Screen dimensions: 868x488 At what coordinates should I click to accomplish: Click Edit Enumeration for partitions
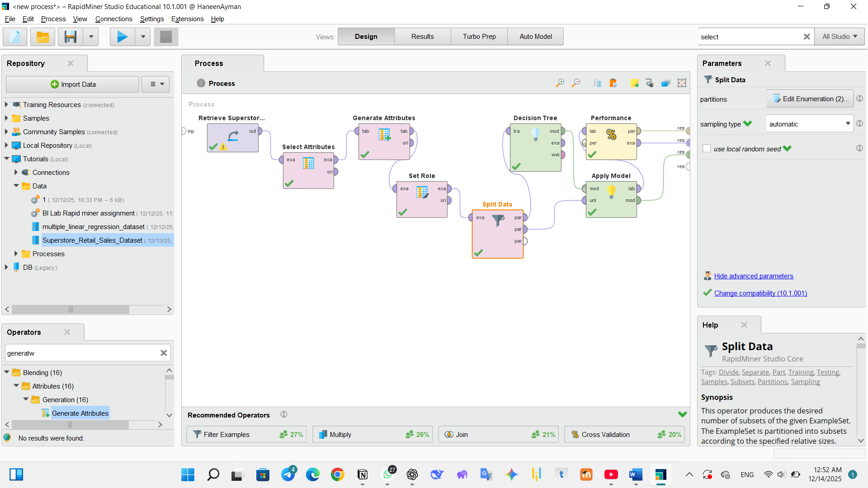(810, 99)
